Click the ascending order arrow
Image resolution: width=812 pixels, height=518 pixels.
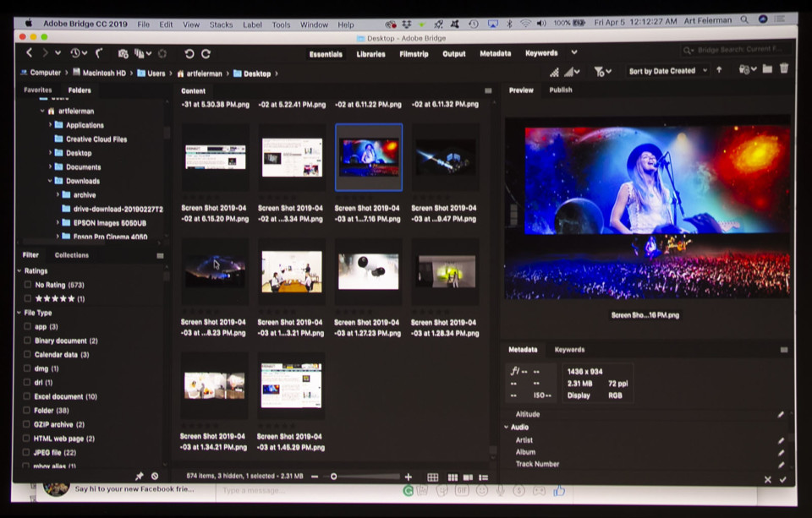719,70
